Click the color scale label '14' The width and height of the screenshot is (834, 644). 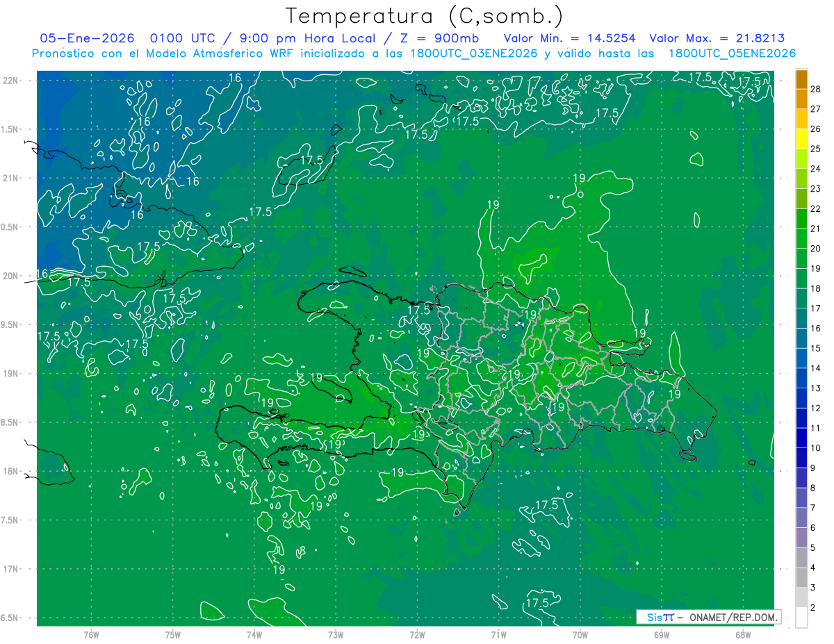pos(816,368)
